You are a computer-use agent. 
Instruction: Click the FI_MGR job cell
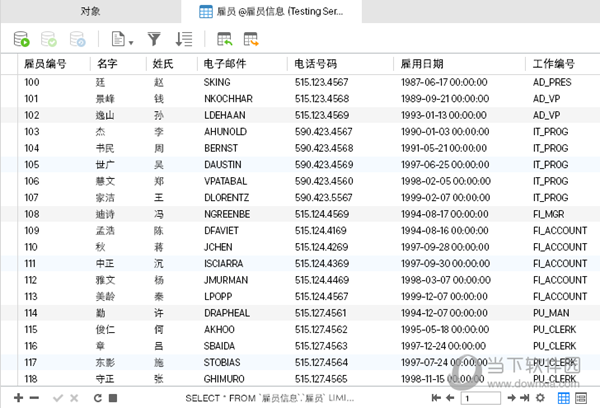point(548,214)
